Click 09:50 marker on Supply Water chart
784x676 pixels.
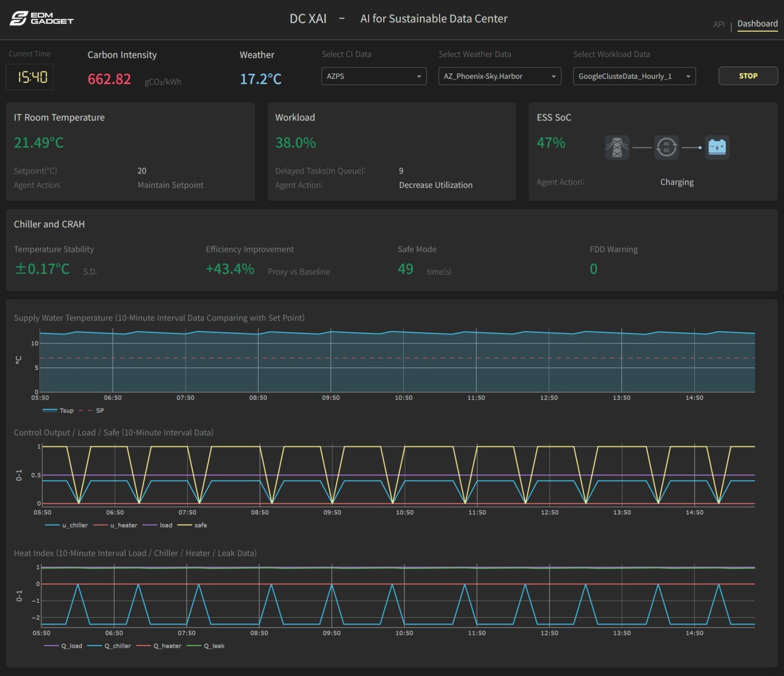click(331, 398)
